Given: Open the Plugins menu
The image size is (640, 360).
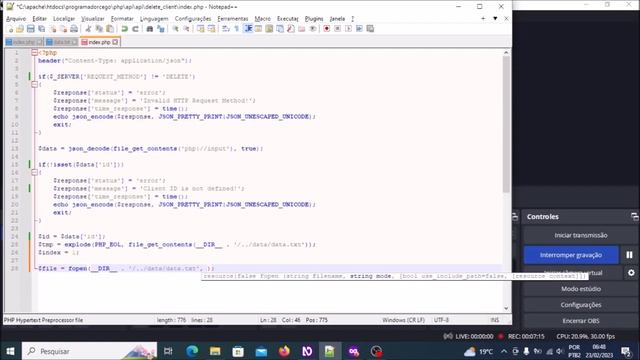Looking at the screenshot, I should point(314,19).
